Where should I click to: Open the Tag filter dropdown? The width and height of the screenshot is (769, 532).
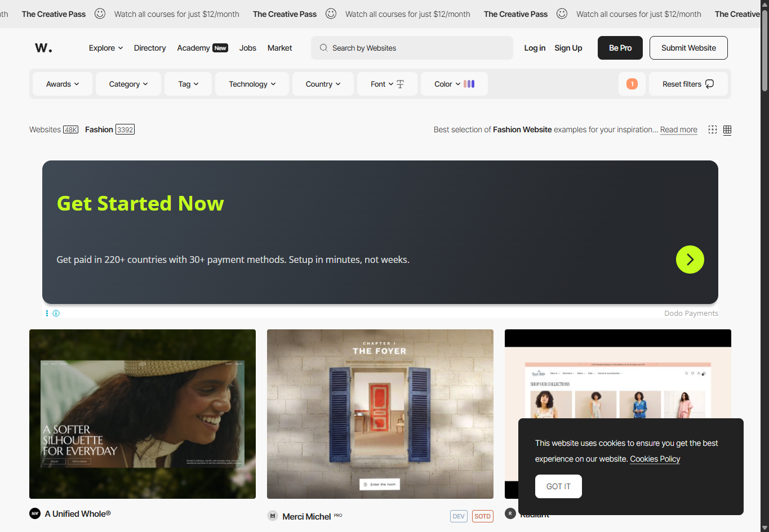188,84
